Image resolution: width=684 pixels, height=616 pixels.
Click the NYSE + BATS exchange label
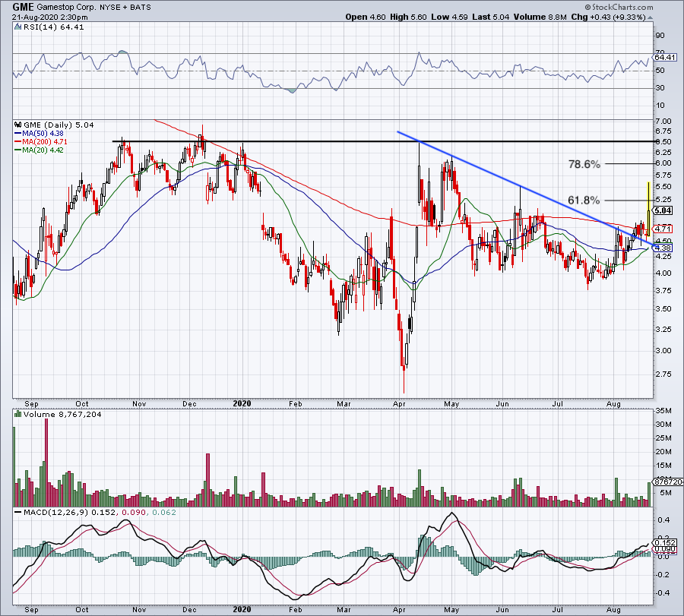pos(125,8)
